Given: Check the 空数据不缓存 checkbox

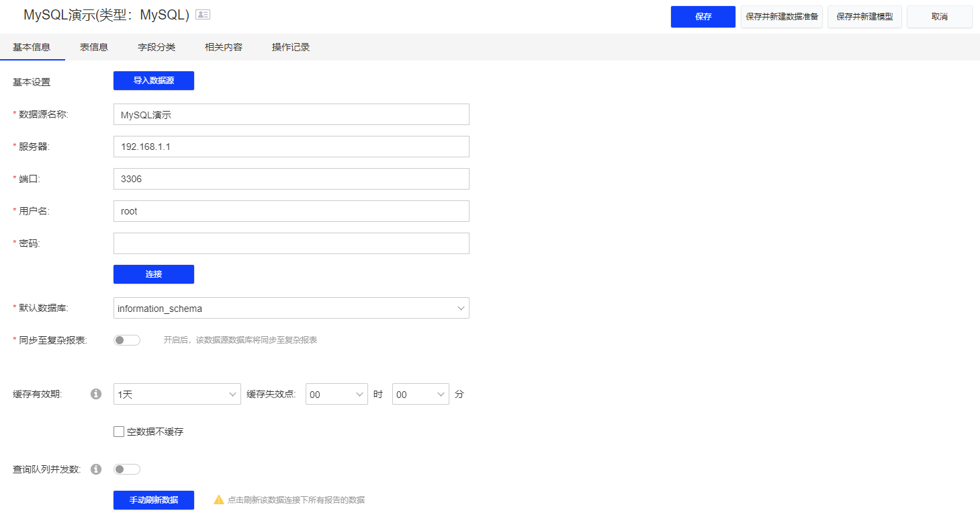Looking at the screenshot, I should coord(119,432).
